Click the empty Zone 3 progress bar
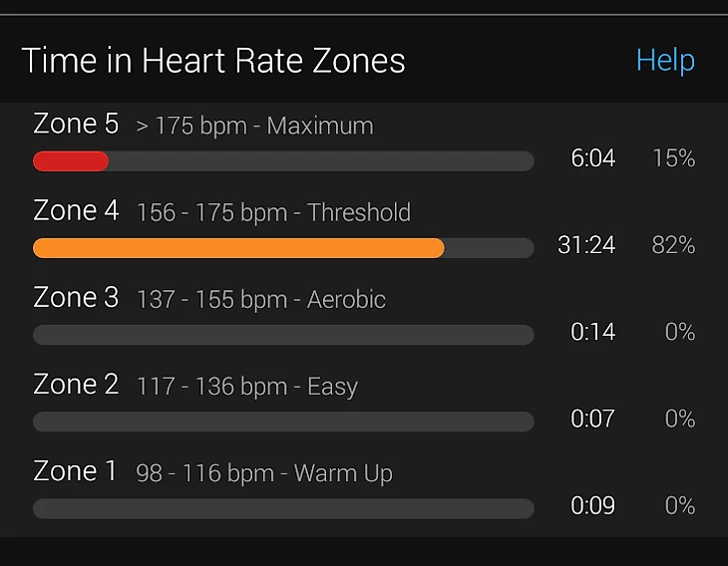The image size is (728, 566). click(283, 335)
